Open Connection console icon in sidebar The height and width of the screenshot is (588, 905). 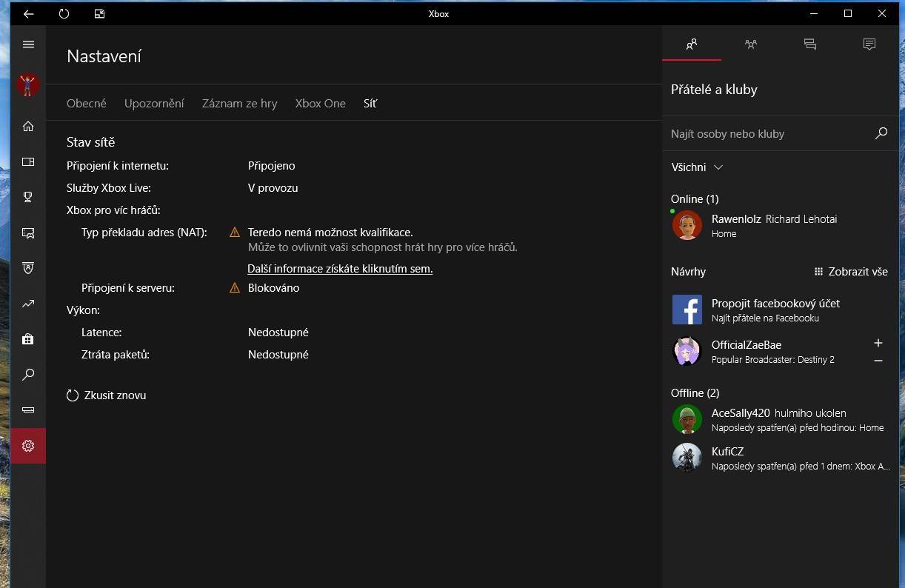28,410
